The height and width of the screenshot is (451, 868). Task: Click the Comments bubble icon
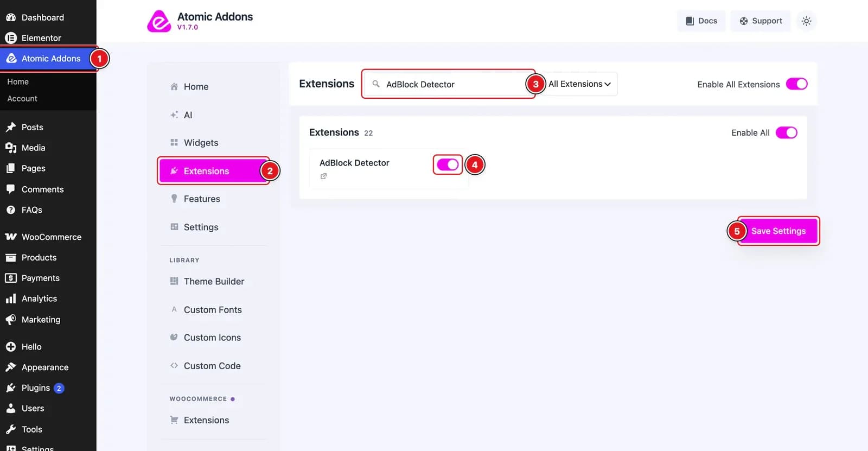(x=11, y=189)
